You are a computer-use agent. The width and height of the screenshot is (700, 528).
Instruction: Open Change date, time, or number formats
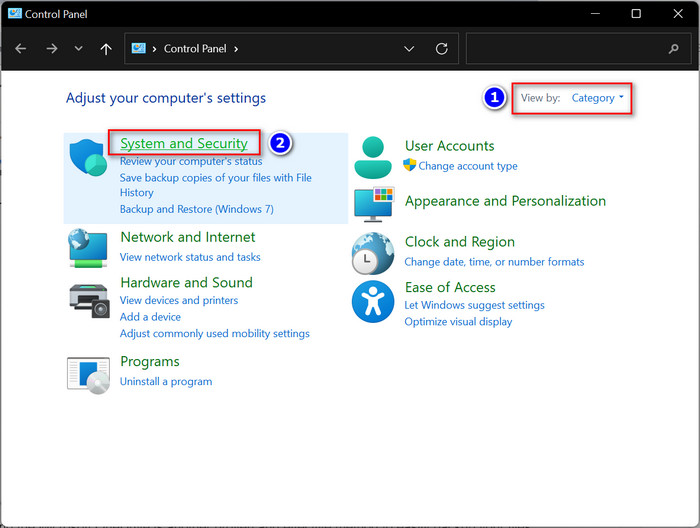(494, 262)
